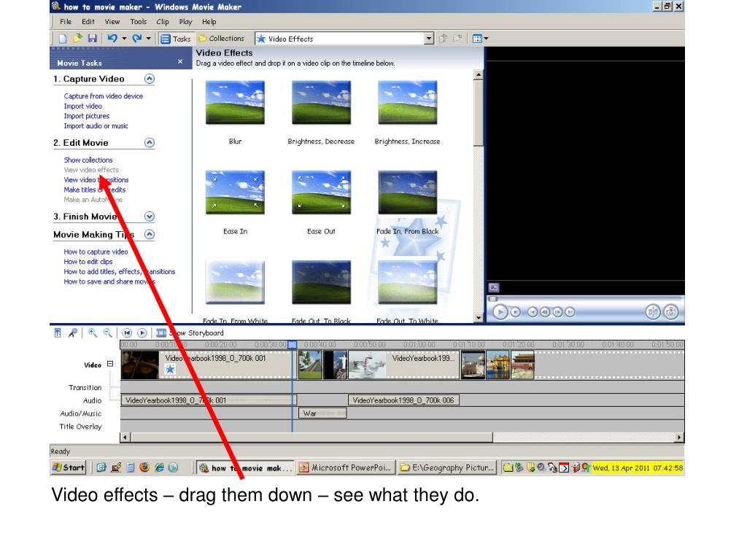Click the New Project icon
747x560 pixels.
[63, 39]
